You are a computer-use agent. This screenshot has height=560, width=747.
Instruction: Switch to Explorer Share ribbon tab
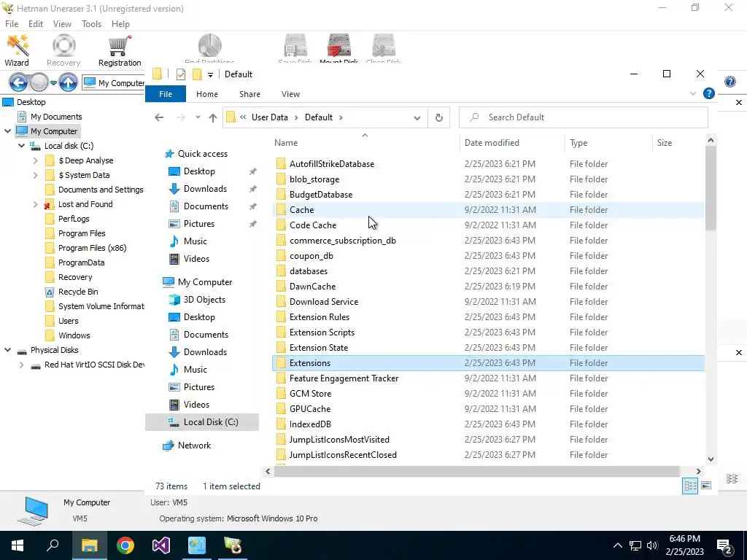coord(249,94)
